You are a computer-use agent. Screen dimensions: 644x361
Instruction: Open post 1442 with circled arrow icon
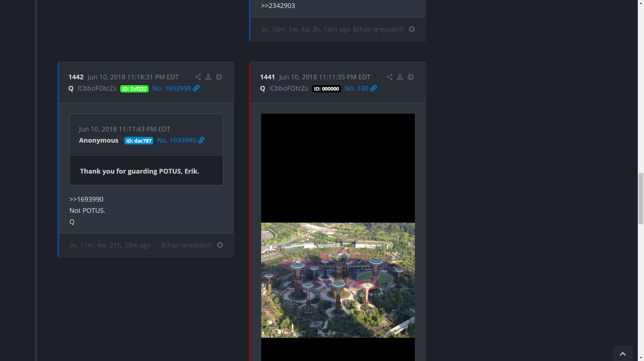coord(219,77)
